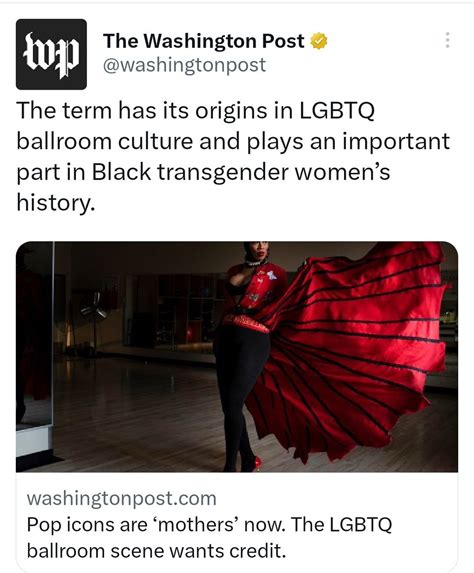Screen dimensions: 474x573
Task: Select the tweet line starting 'The term has'
Action: click(196, 110)
